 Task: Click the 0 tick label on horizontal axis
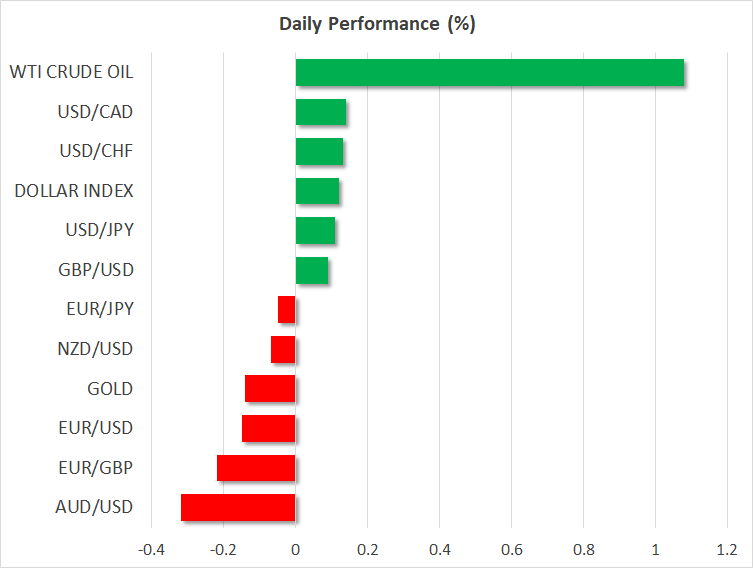(295, 549)
